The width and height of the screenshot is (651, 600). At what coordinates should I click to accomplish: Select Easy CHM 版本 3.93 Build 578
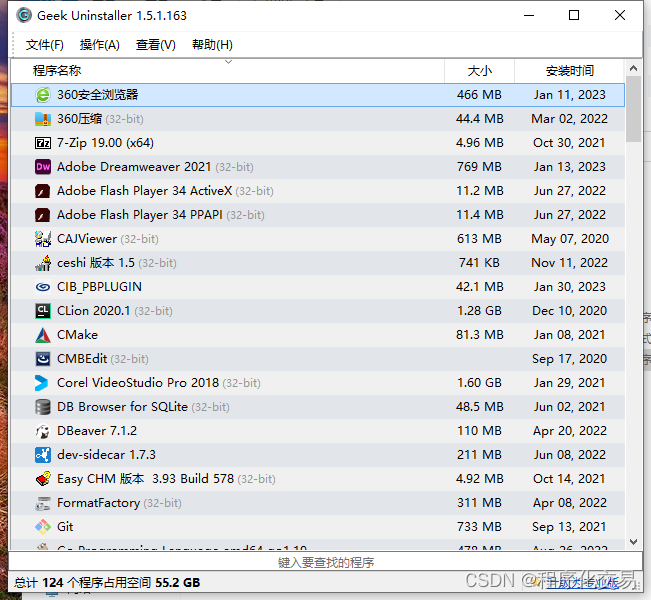145,479
